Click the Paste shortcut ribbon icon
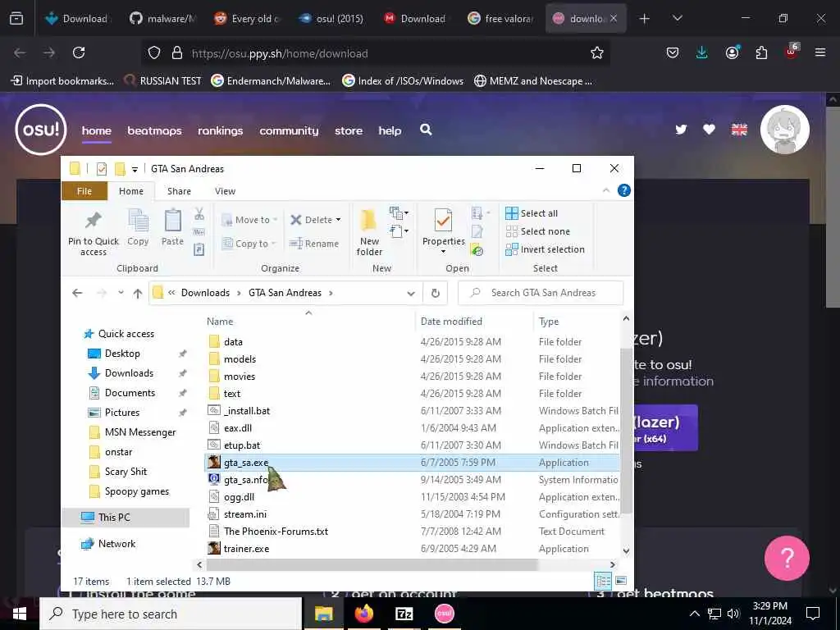 click(x=199, y=249)
